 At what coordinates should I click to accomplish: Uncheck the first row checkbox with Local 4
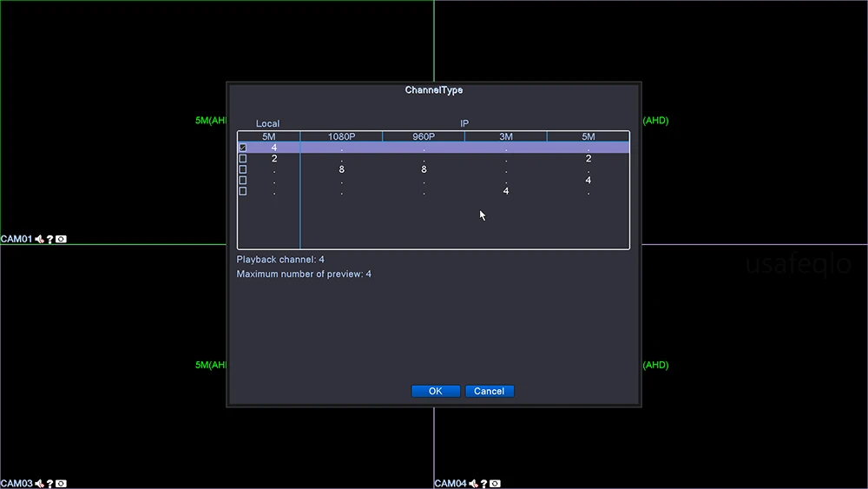point(242,148)
